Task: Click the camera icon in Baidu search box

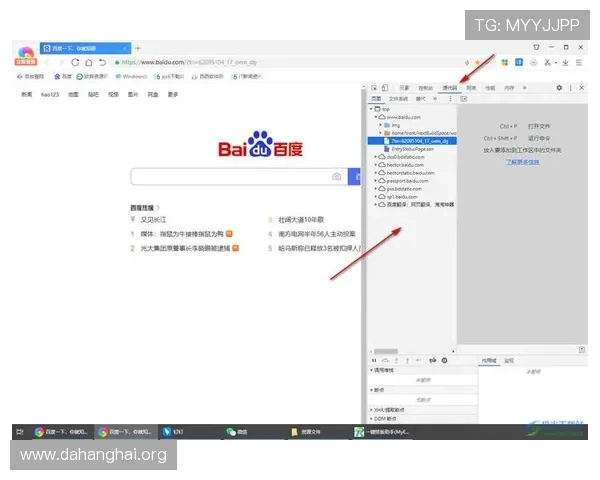Action: 336,176
